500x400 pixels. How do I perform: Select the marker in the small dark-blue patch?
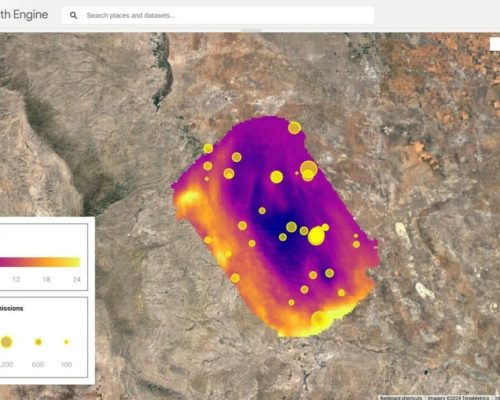coord(329,273)
